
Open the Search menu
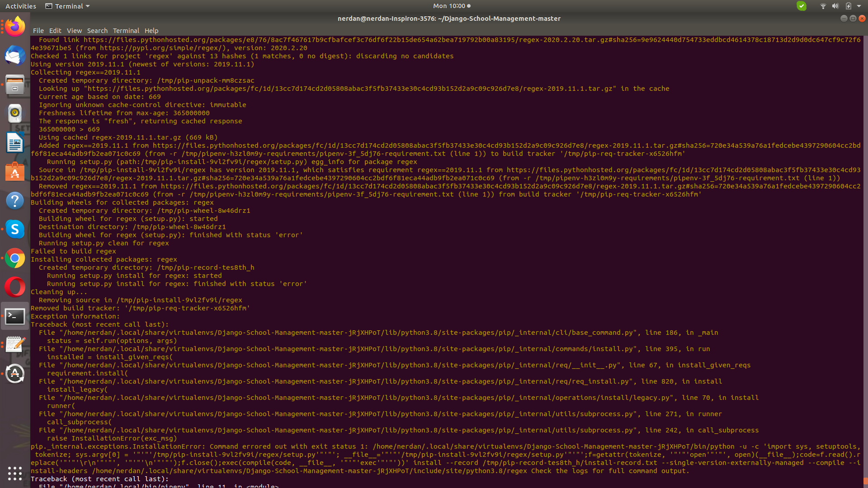tap(97, 31)
